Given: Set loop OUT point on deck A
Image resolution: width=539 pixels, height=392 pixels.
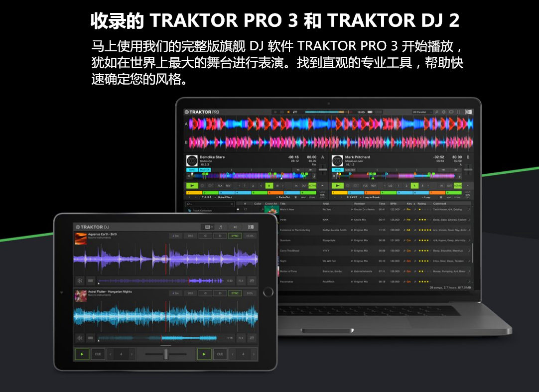Looking at the screenshot, I should click(x=304, y=186).
